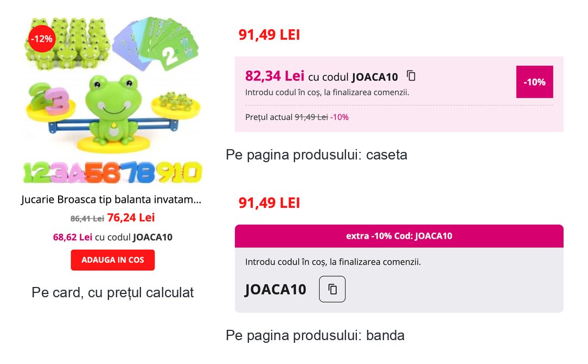Click the 76,24 Lei red card price

(131, 218)
